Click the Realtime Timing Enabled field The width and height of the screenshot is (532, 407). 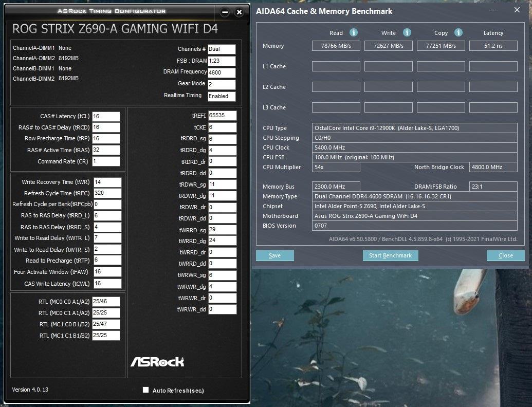point(222,96)
